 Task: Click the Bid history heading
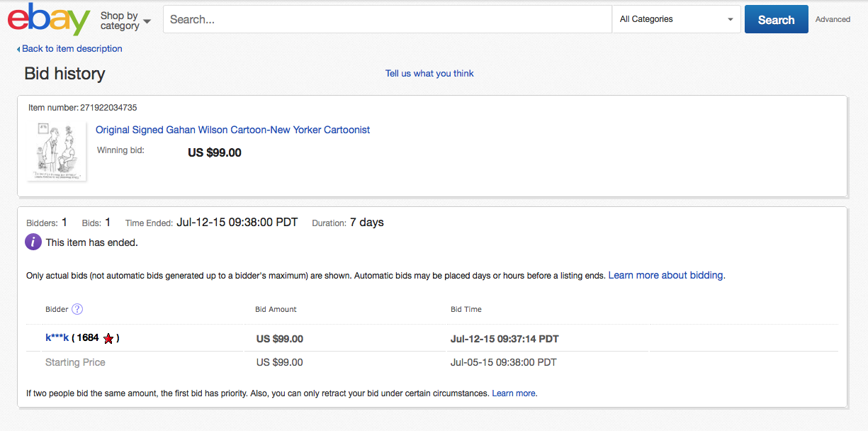[64, 74]
